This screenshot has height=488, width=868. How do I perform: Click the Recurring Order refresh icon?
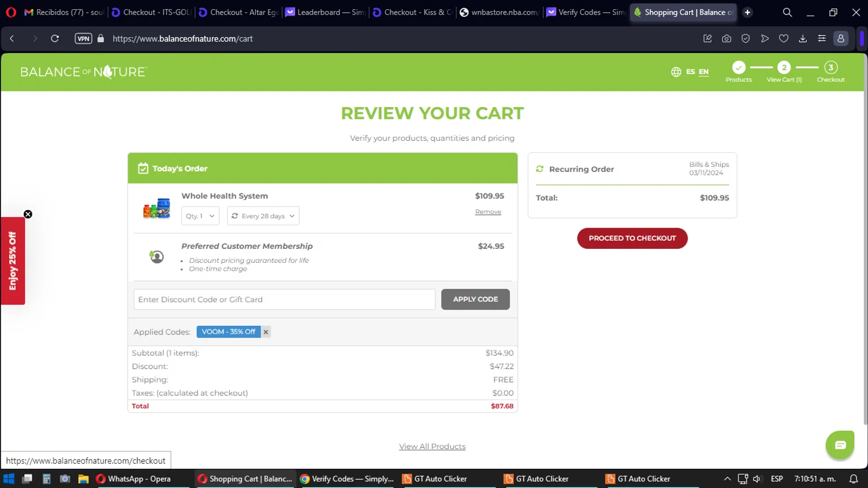(x=540, y=169)
